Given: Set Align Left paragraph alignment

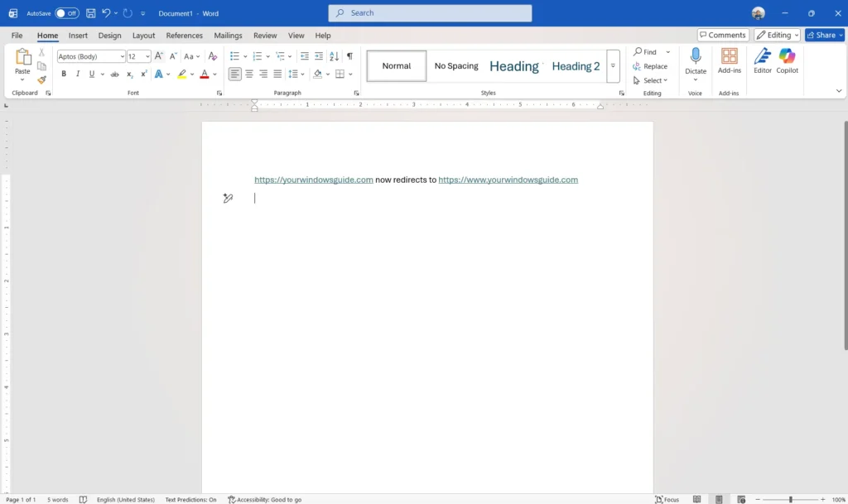Looking at the screenshot, I should coord(234,74).
